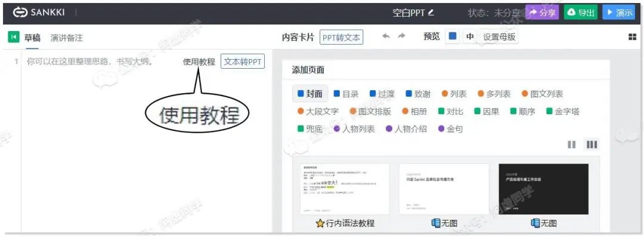Select the 金字塔 page type
This screenshot has height=236, width=644.
[563, 111]
